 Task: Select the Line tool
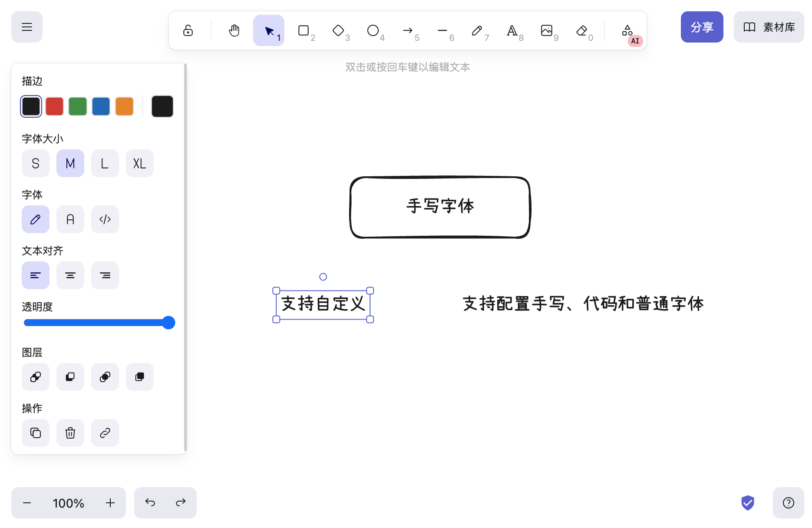[442, 30]
